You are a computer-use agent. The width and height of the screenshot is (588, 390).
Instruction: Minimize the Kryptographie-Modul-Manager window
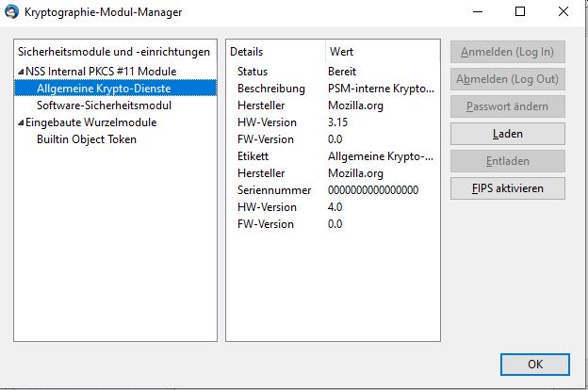(x=478, y=11)
